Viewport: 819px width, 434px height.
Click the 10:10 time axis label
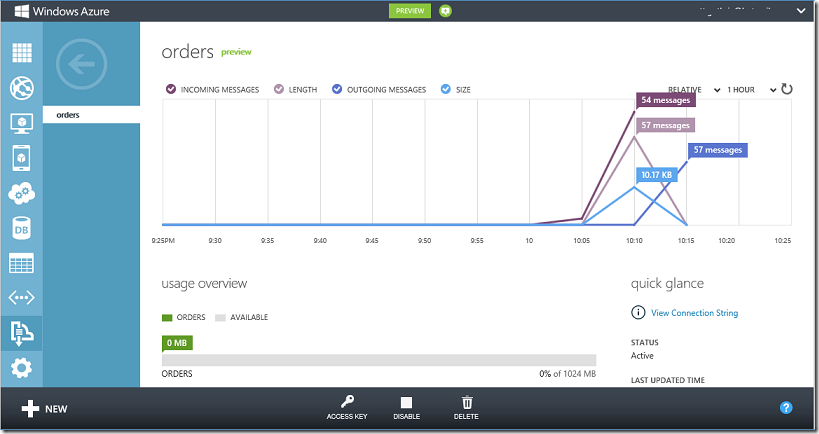coord(634,241)
